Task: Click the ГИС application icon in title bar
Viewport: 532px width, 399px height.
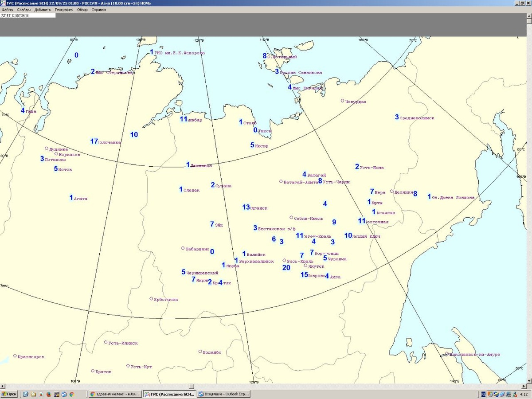Action: pos(3,3)
